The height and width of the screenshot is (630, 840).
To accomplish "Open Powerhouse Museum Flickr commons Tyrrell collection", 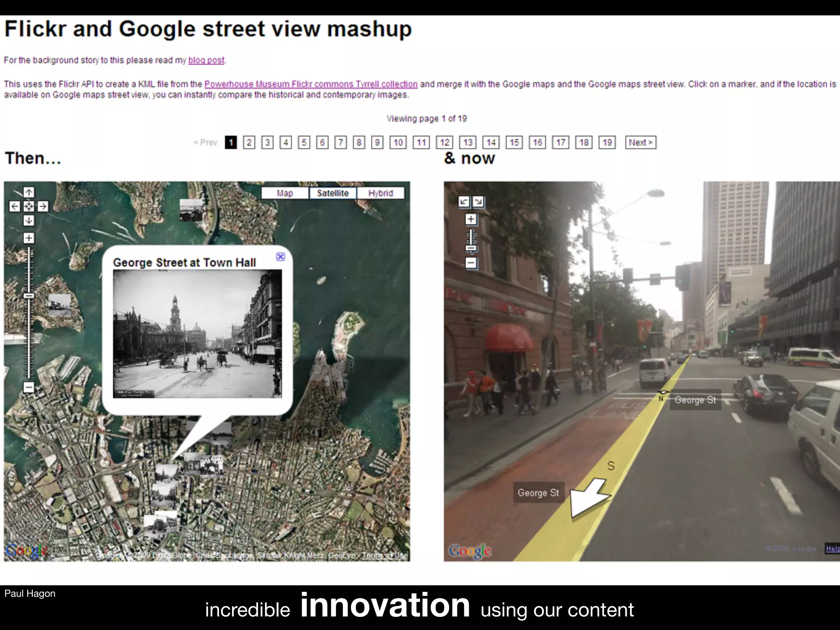I will pos(311,84).
